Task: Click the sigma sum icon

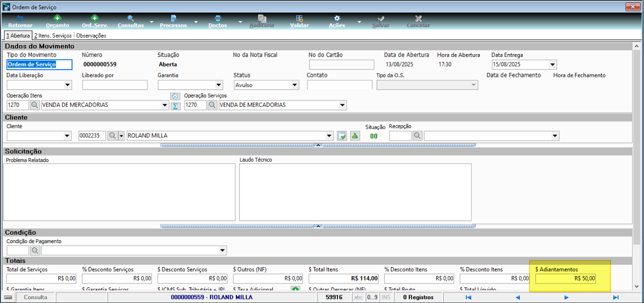Action: point(175,106)
